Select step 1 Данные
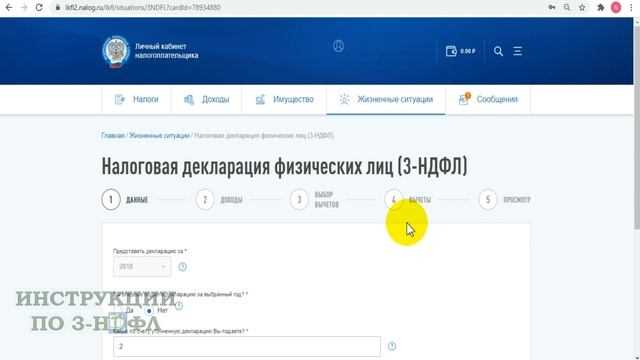 125,200
